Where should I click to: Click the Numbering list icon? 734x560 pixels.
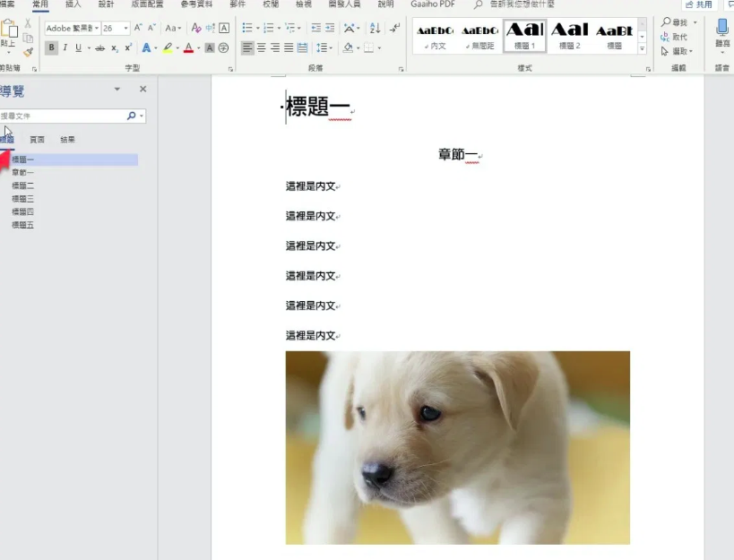pos(268,28)
